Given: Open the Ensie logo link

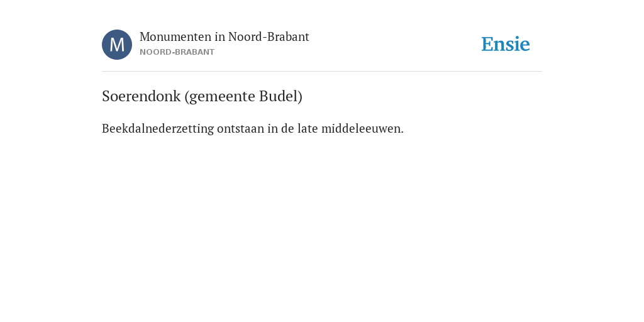Looking at the screenshot, I should 506,44.
